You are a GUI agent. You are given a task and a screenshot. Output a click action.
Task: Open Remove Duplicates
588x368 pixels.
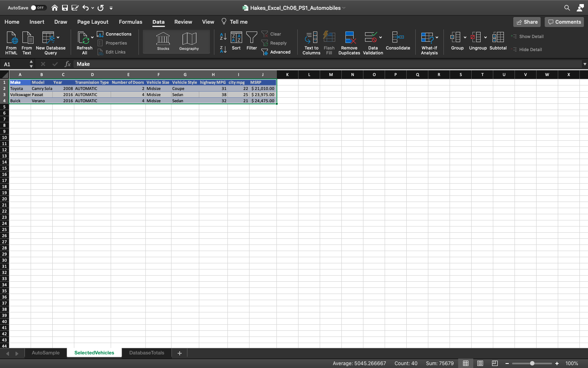click(349, 43)
